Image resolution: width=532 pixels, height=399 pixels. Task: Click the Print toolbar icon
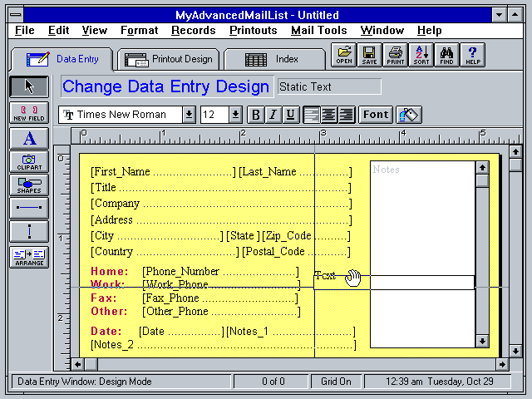coord(396,55)
